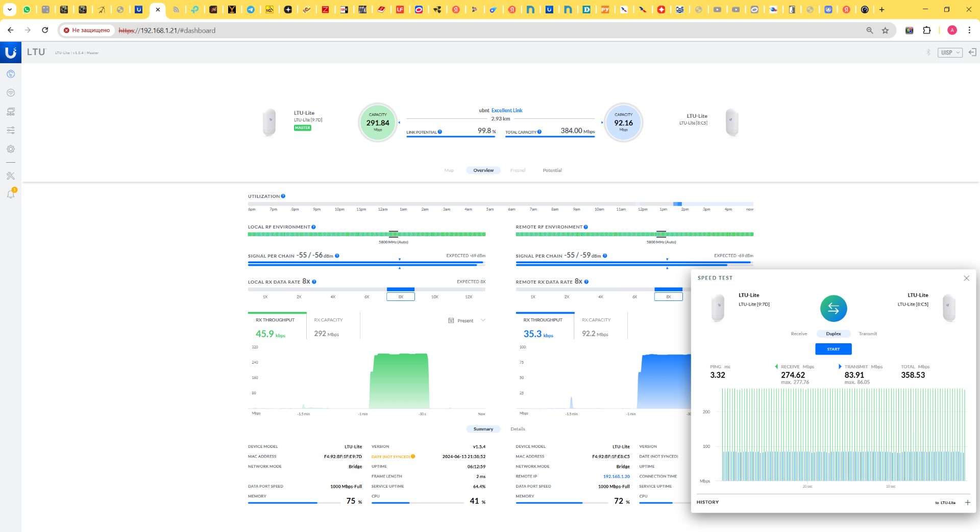The height and width of the screenshot is (532, 980).
Task: Click Total Capacity help icon
Action: point(540,132)
